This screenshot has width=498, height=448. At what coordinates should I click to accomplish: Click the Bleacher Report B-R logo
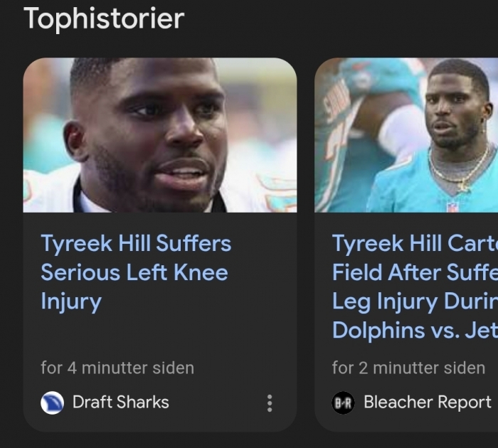point(344,402)
